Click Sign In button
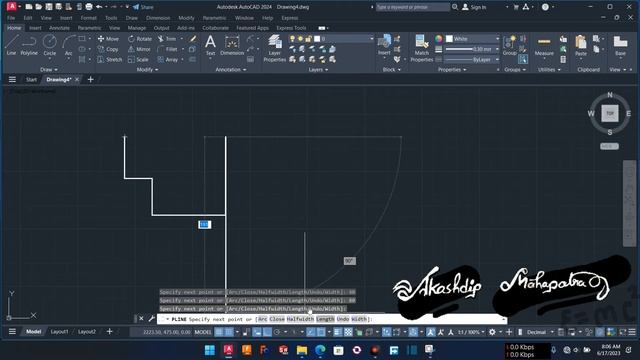This screenshot has height=360, width=640. (474, 7)
